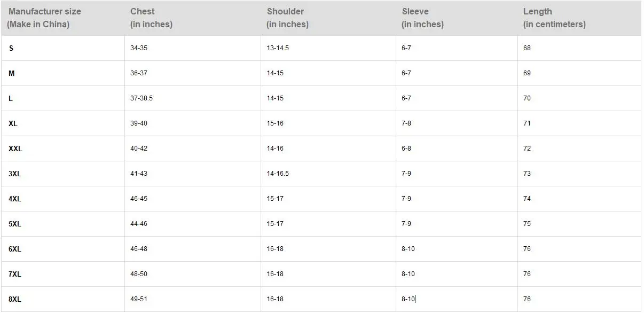The width and height of the screenshot is (644, 313).
Task: Select the Sleeve (in inches) header
Action: click(457, 18)
